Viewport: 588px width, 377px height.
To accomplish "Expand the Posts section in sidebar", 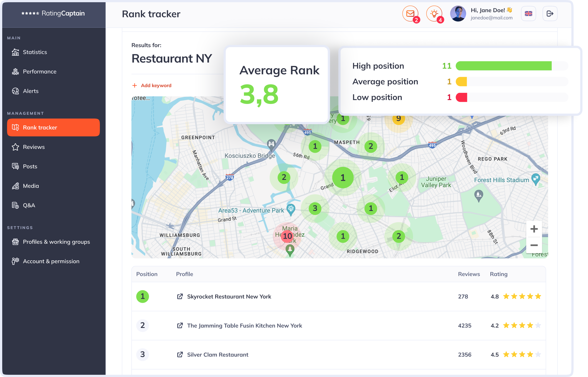I will (30, 166).
